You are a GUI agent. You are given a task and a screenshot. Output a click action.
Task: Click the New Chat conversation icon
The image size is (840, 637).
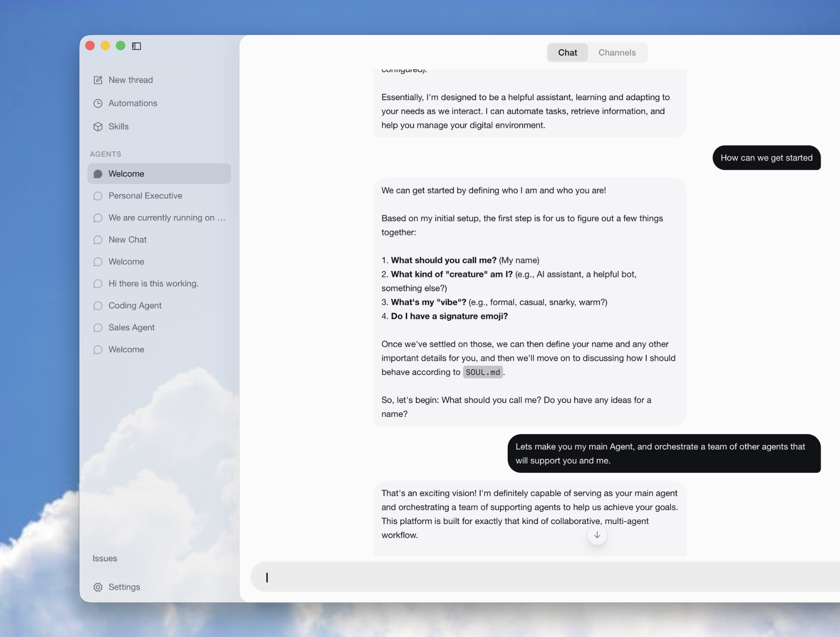98,239
